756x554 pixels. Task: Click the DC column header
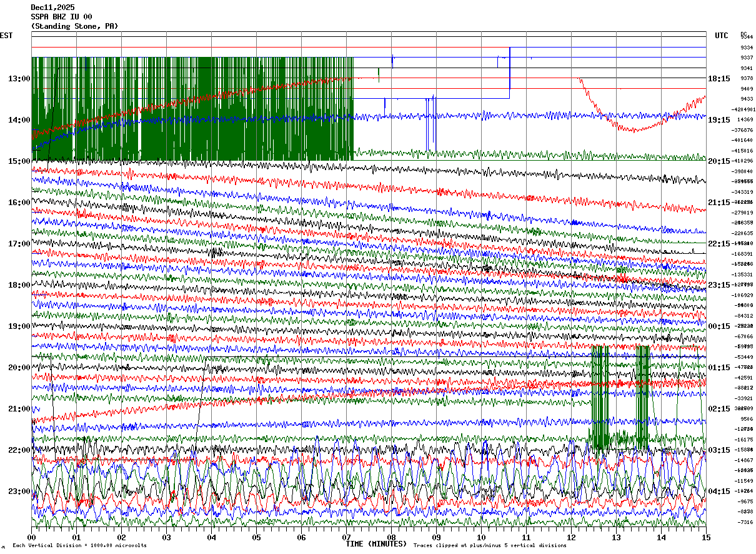point(744,34)
